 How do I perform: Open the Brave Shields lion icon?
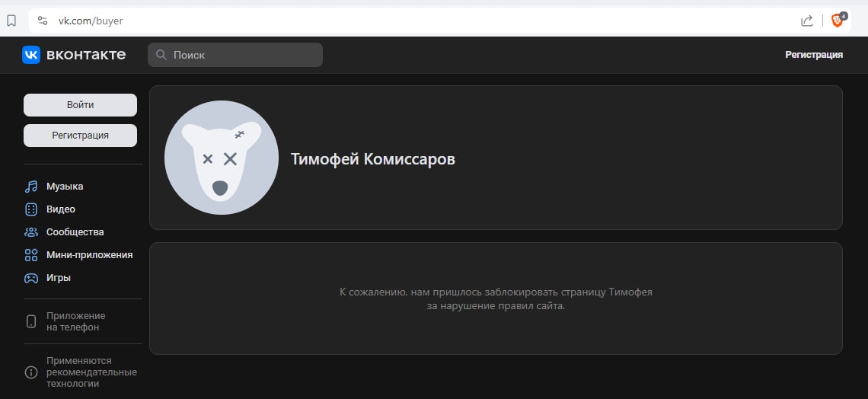[838, 21]
